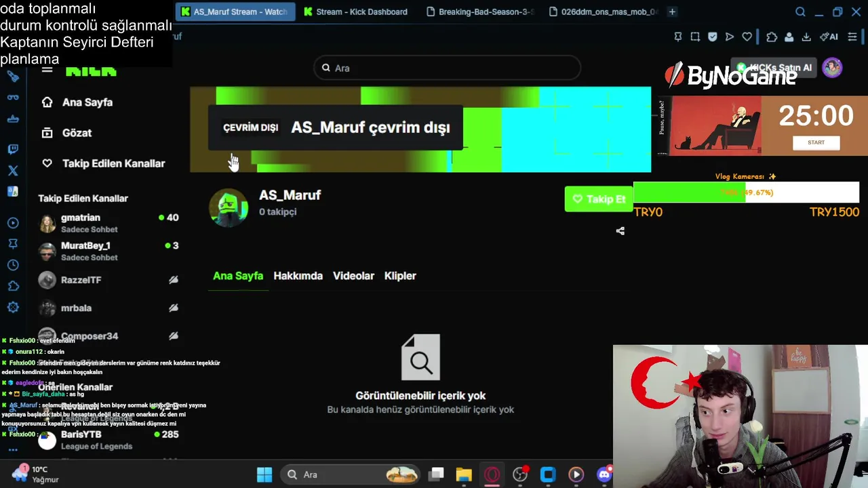Image resolution: width=868 pixels, height=488 pixels.
Task: Open the browser profile person icon
Action: (789, 37)
